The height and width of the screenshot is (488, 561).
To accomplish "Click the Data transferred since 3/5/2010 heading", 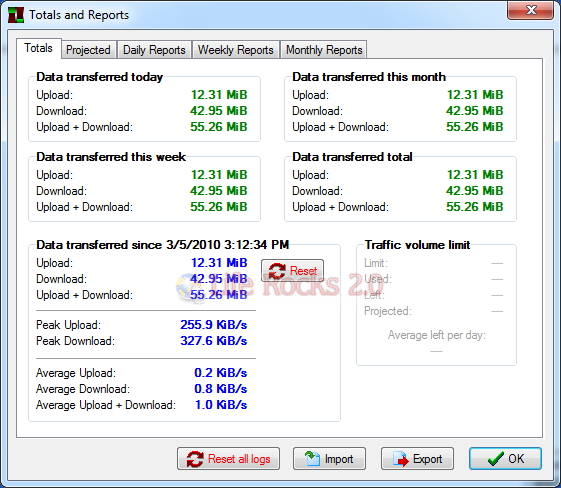I will 162,245.
